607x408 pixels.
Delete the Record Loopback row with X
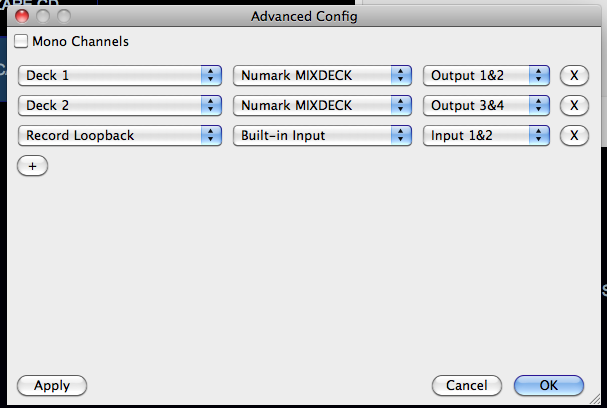(x=574, y=135)
